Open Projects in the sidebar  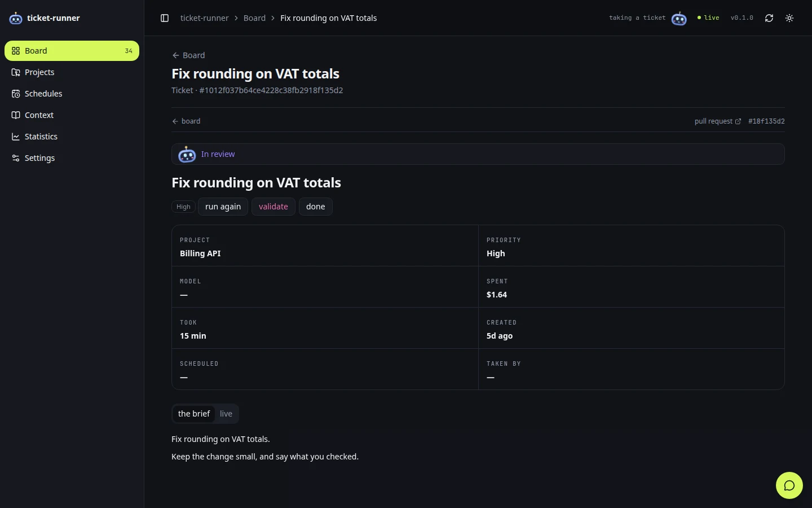72,72
